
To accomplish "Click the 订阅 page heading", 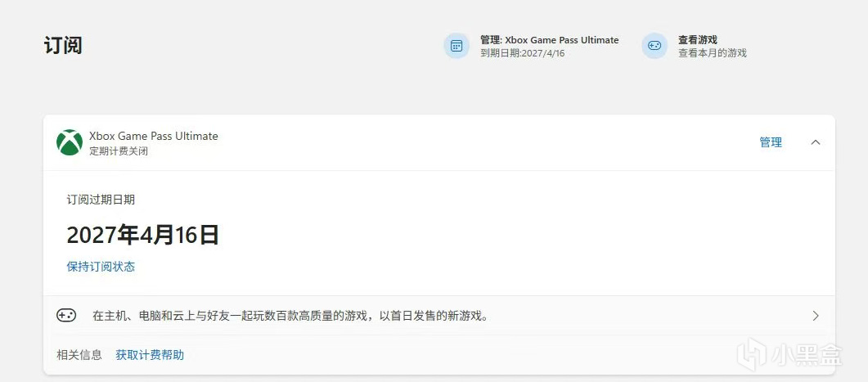I will 63,45.
